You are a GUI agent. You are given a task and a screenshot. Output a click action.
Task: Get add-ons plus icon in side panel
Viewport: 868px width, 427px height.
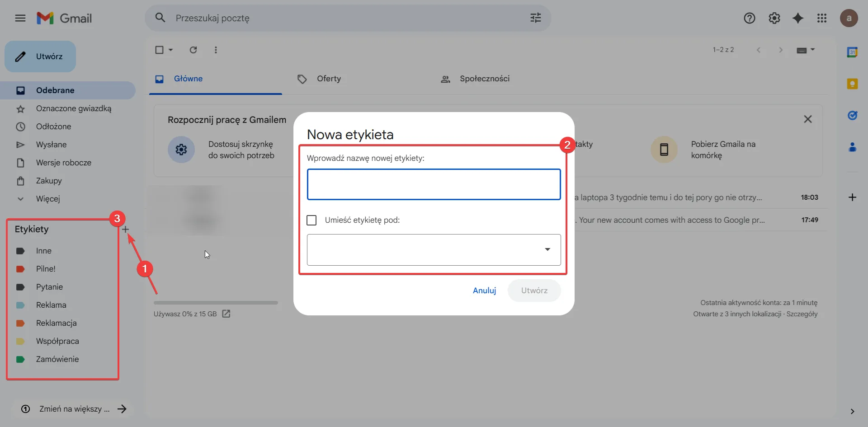[852, 197]
